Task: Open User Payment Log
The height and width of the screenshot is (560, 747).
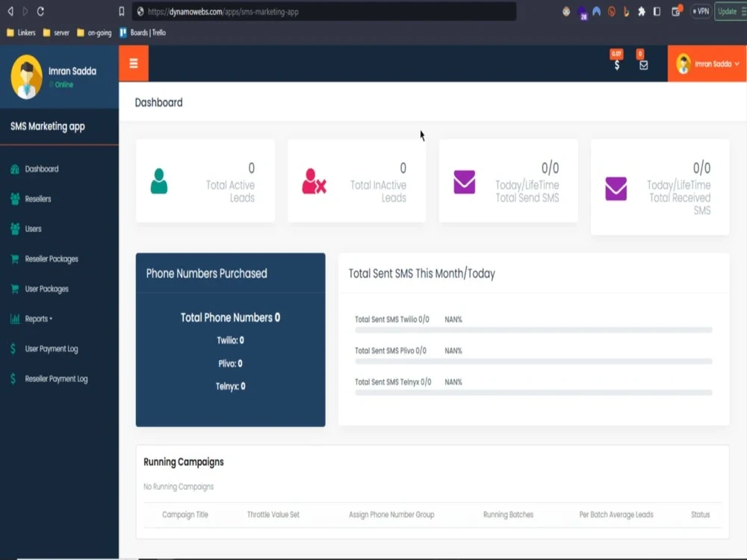Action: pyautogui.click(x=52, y=349)
